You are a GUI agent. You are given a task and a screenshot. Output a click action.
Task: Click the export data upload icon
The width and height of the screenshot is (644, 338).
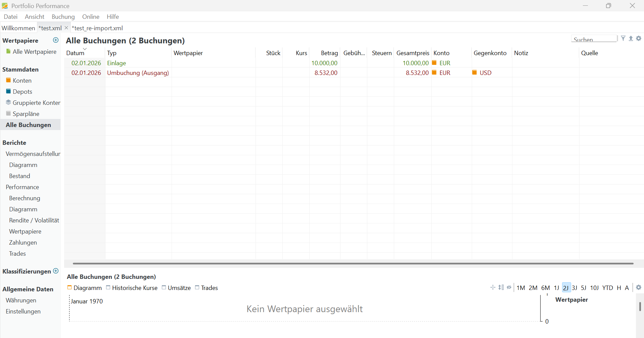pyautogui.click(x=631, y=39)
